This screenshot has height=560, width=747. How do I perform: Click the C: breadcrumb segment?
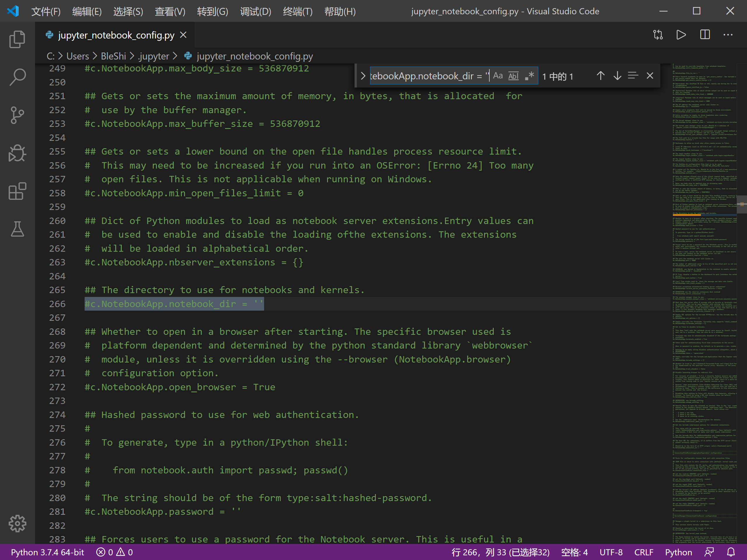coord(50,56)
